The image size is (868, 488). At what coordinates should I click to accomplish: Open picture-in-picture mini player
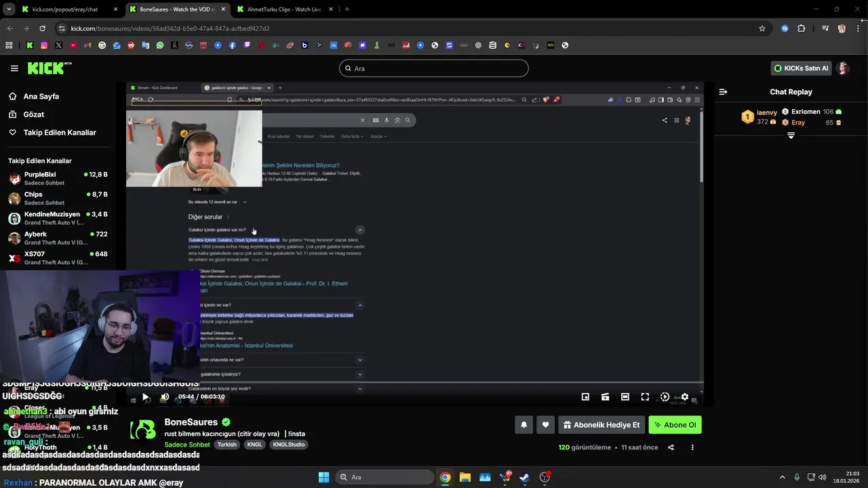pyautogui.click(x=585, y=396)
